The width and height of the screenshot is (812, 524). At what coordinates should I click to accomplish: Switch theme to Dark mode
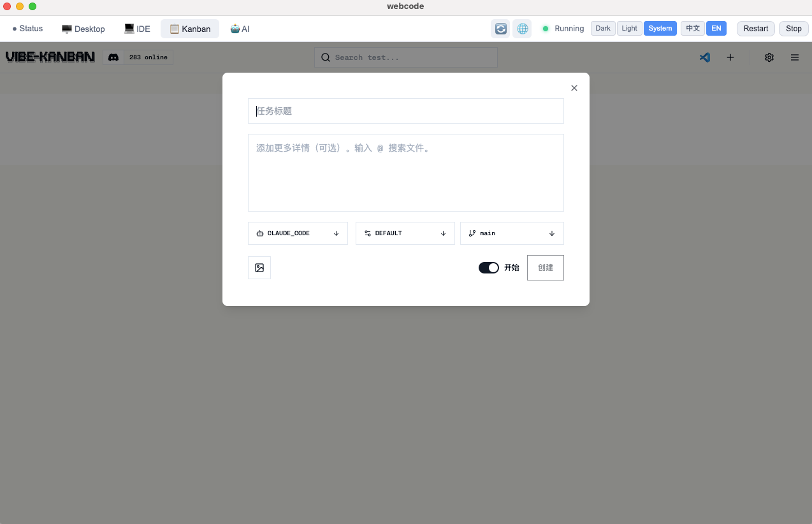602,28
